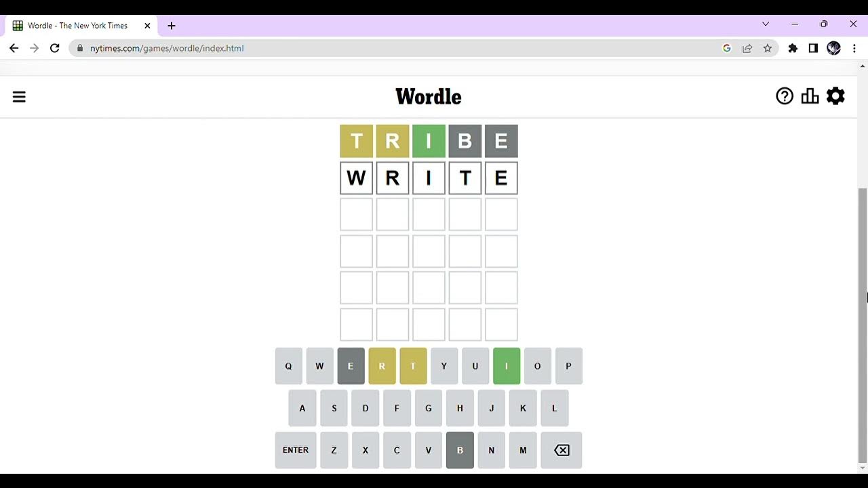Screen dimensions: 868x488
Task: Open the Wordle hamburger menu
Action: pyautogui.click(x=19, y=97)
